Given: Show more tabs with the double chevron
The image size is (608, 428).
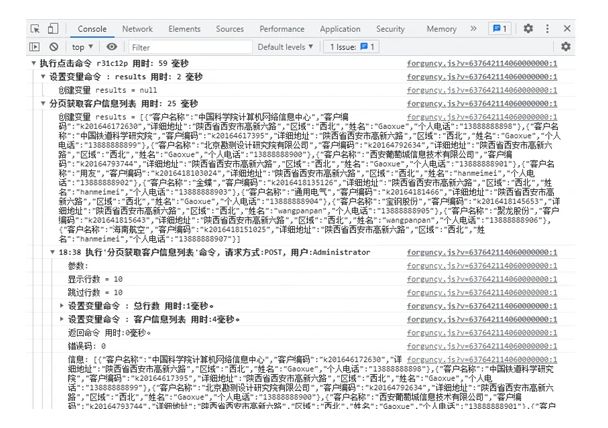Looking at the screenshot, I should (473, 29).
